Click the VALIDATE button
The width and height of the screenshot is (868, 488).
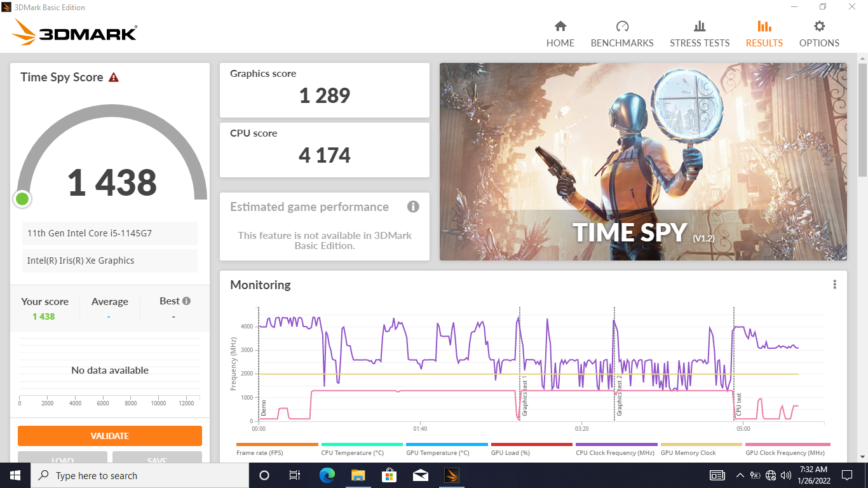(110, 436)
